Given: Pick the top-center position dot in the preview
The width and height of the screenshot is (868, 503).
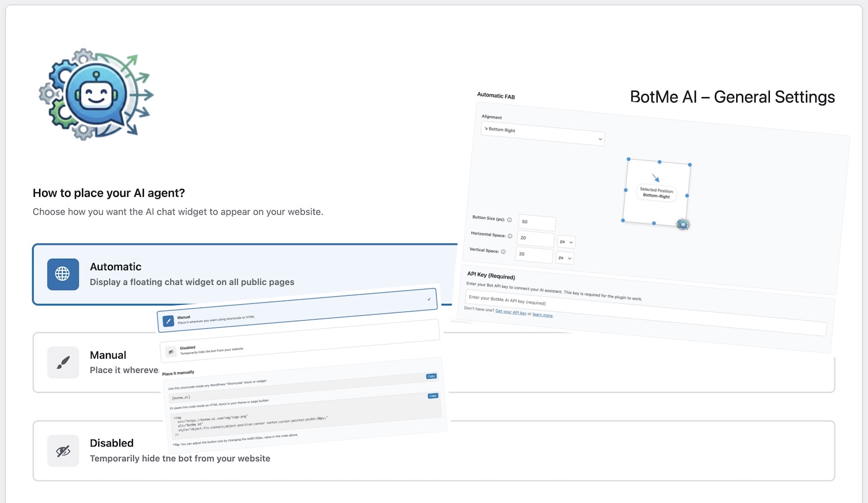Looking at the screenshot, I should point(660,162).
